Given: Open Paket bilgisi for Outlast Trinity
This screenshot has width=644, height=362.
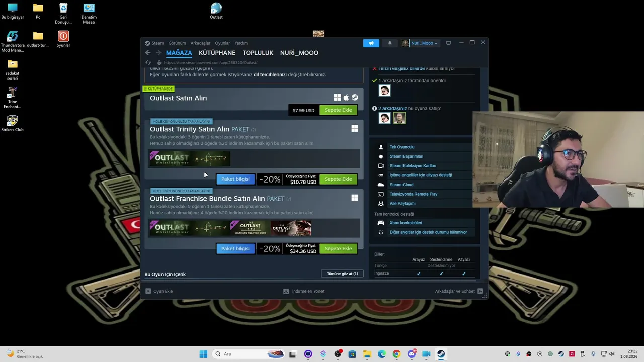Looking at the screenshot, I should pyautogui.click(x=235, y=179).
